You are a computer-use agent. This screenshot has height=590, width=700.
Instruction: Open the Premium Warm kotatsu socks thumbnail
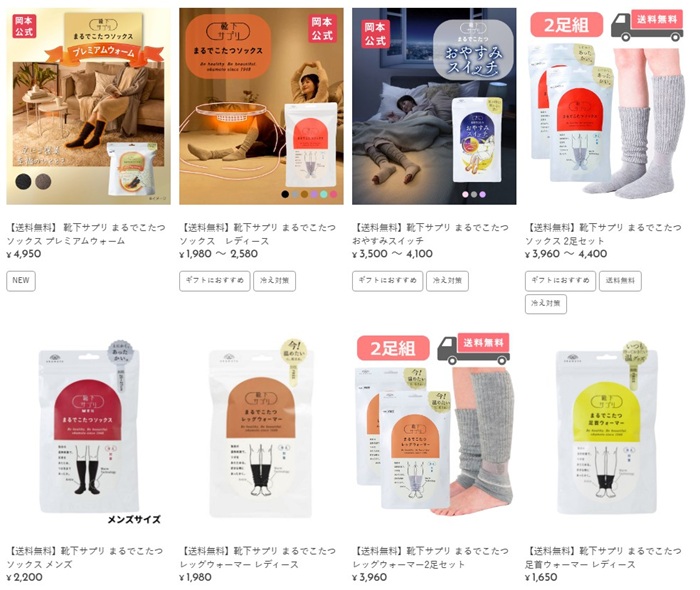pos(88,106)
